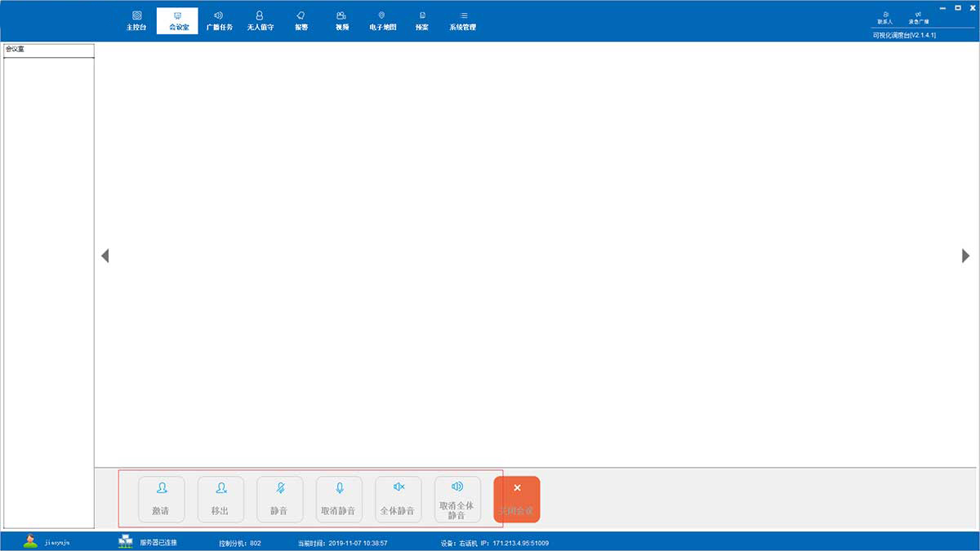Open the 主控台 main console tab
The height and width of the screenshot is (551, 980).
point(136,20)
